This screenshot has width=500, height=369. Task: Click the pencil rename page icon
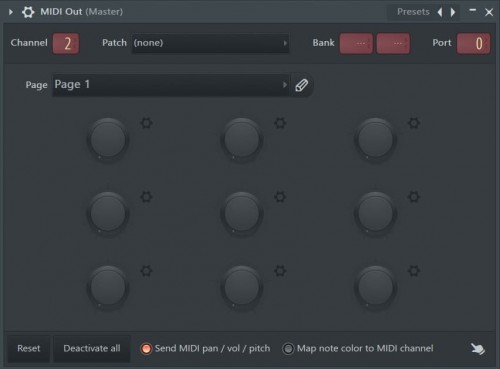tap(302, 85)
